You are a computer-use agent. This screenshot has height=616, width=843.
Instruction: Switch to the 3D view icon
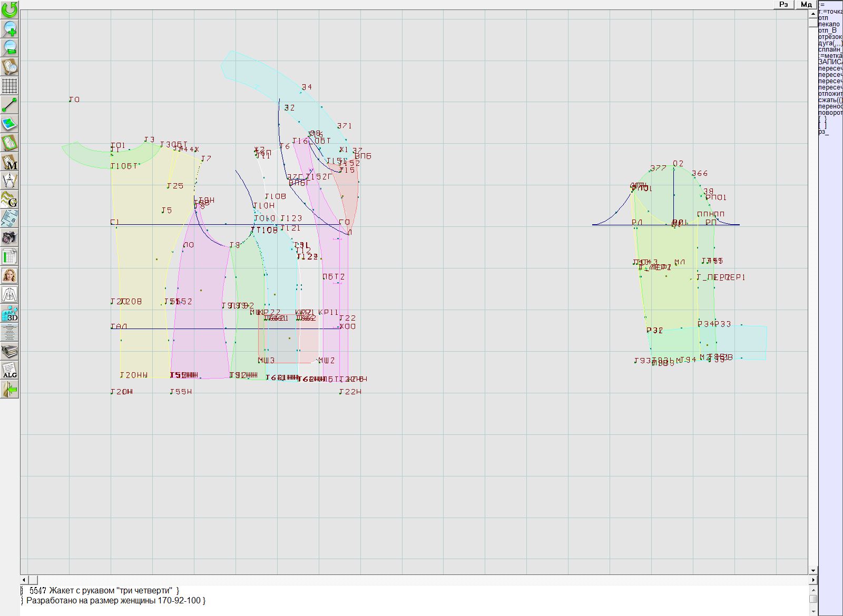coord(9,314)
